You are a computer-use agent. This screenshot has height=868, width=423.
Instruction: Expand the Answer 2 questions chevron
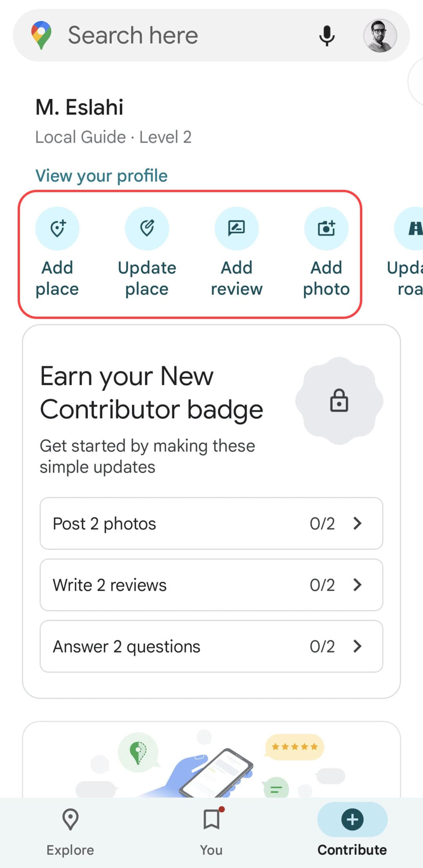click(357, 646)
